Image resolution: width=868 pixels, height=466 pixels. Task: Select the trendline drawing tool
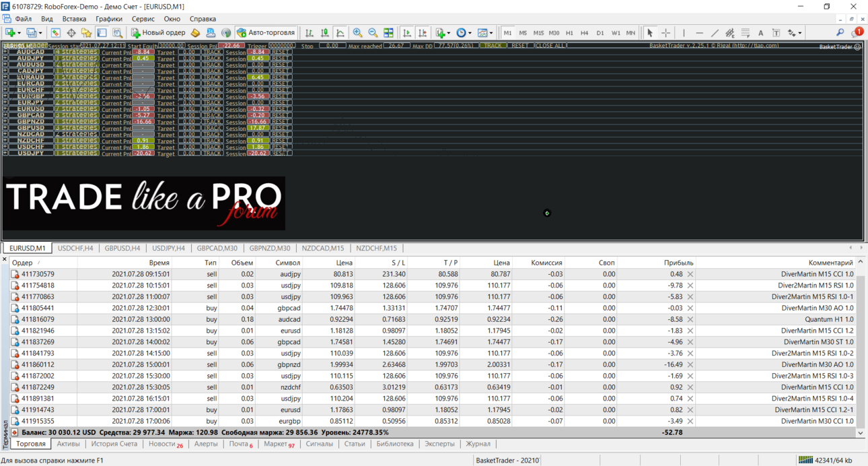(715, 32)
